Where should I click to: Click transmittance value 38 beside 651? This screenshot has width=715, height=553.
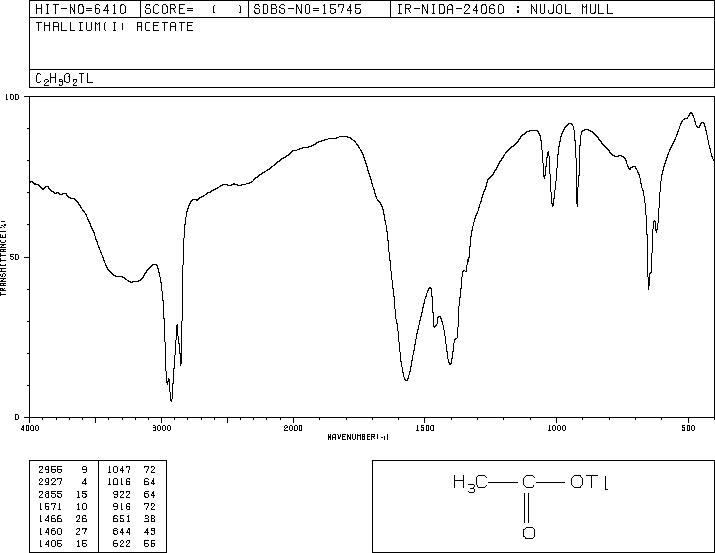point(150,519)
